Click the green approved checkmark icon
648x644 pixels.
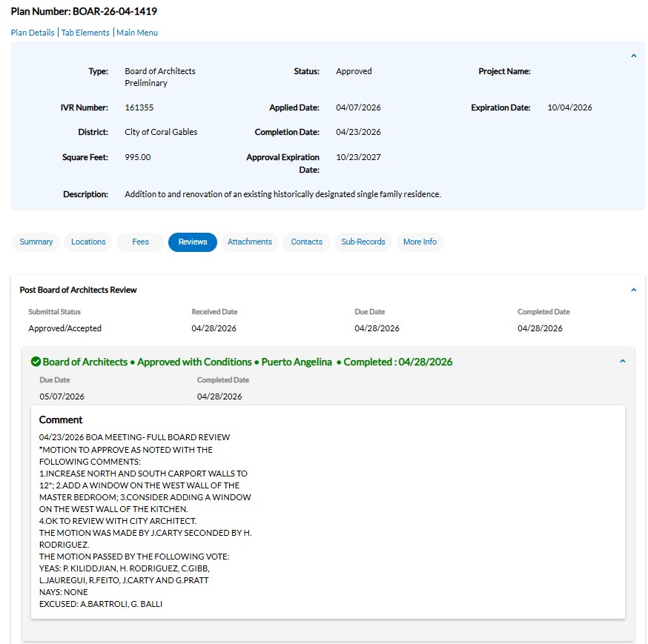(x=36, y=362)
